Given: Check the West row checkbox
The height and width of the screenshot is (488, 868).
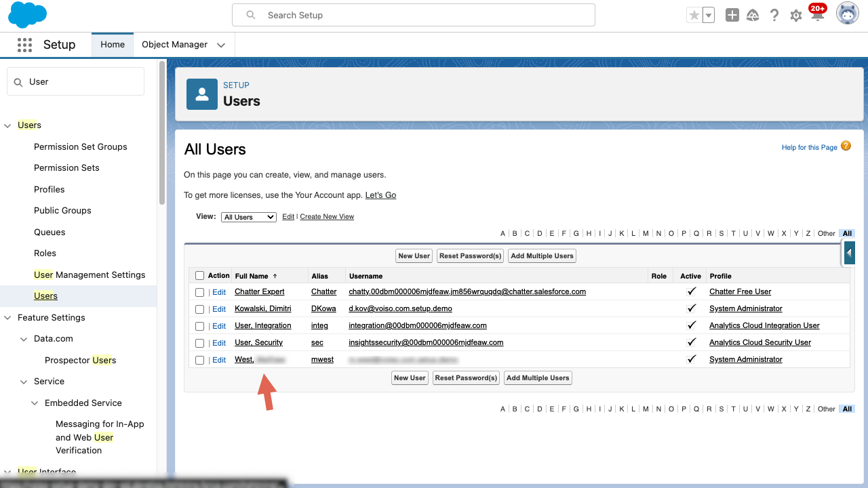Looking at the screenshot, I should [199, 360].
